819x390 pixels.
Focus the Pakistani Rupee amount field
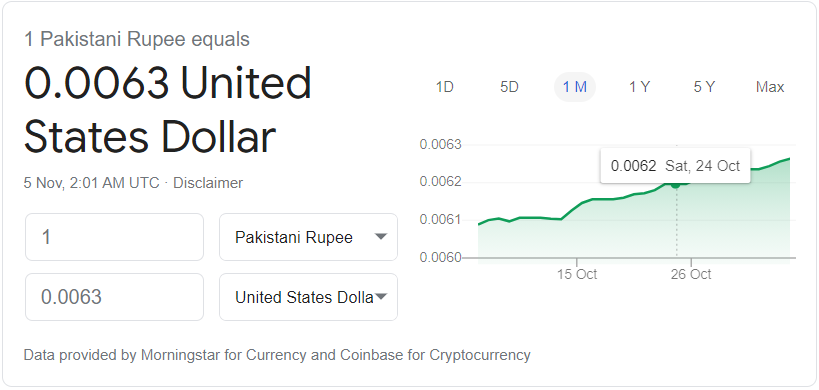pyautogui.click(x=114, y=237)
